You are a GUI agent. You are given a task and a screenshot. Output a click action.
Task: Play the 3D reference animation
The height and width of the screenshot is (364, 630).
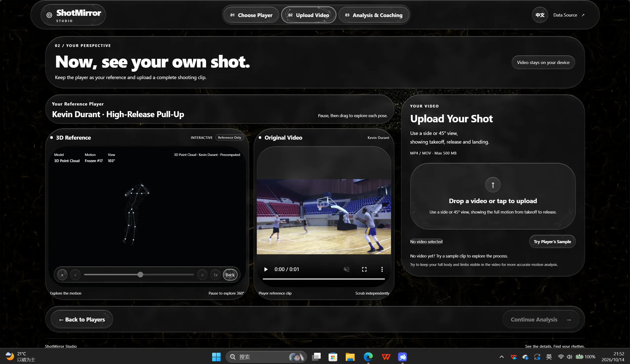coord(62,275)
